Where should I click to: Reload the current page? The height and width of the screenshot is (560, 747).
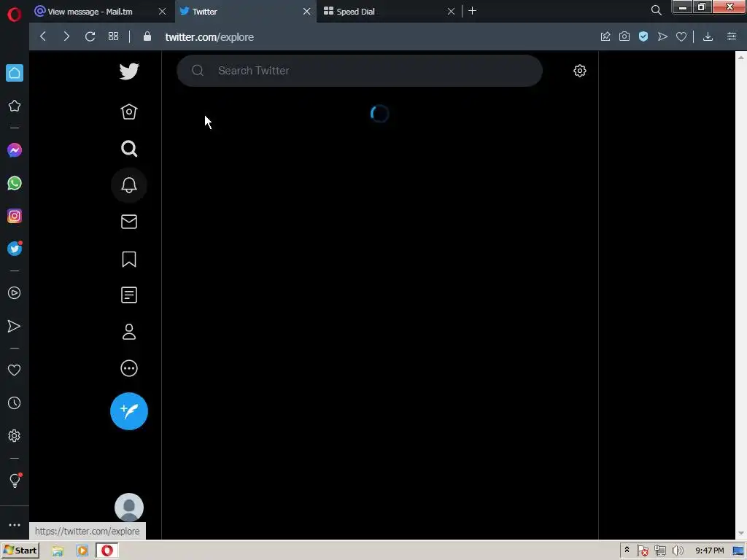pyautogui.click(x=90, y=36)
